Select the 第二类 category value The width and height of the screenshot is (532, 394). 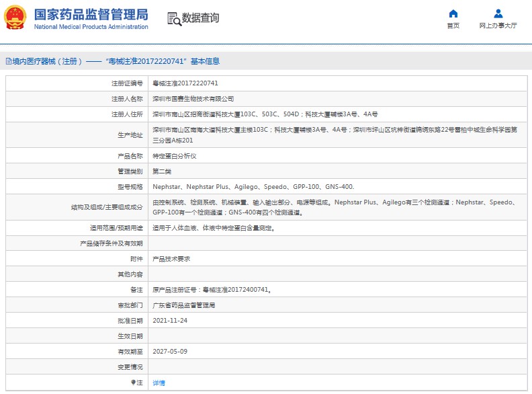tap(162, 171)
